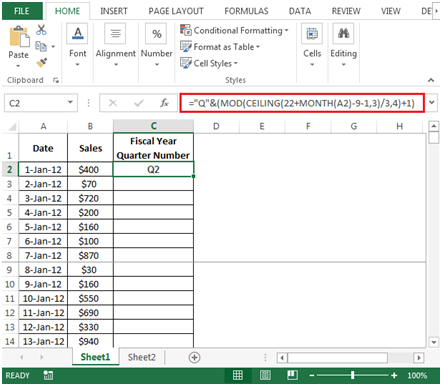This screenshot has width=442, height=386.
Task: Copy selection using the Copy icon
Action: coord(41,46)
